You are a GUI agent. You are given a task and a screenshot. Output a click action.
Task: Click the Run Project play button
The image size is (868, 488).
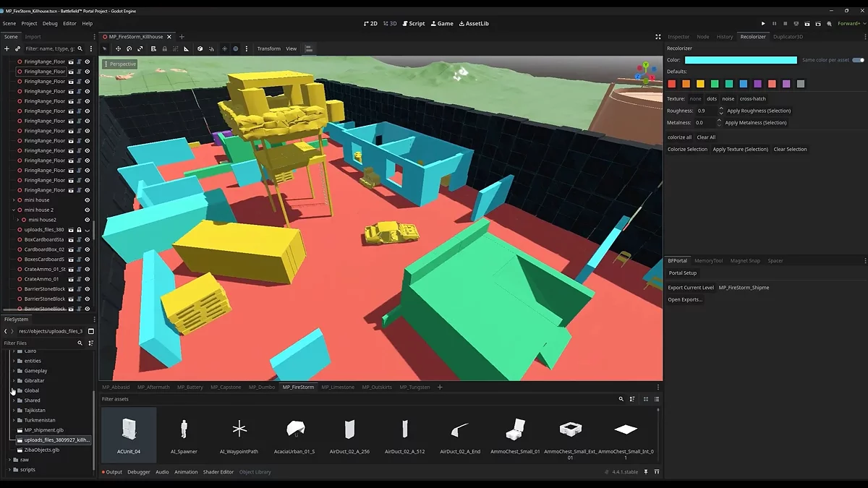click(763, 23)
